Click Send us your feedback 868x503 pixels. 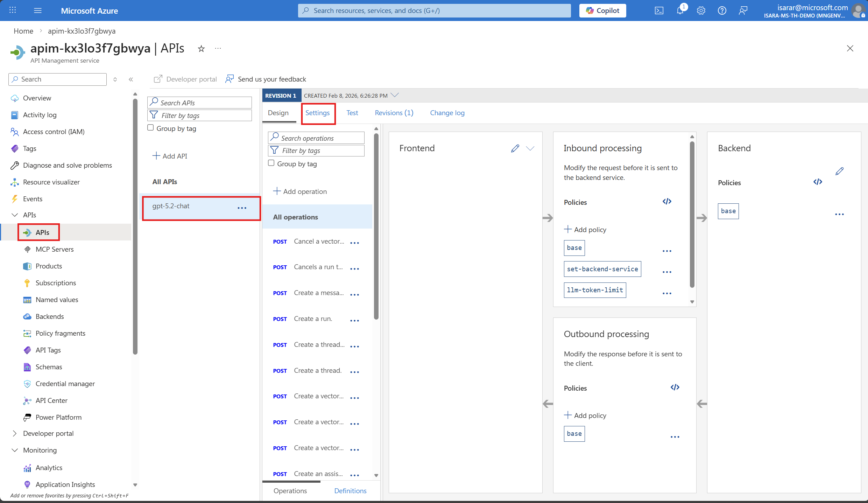click(266, 79)
